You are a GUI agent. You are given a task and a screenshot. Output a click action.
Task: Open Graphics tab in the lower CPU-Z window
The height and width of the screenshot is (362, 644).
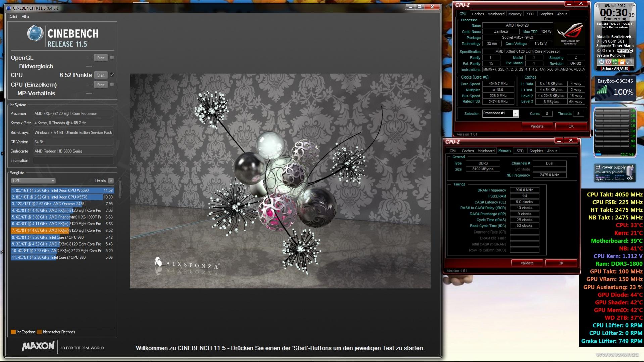536,151
